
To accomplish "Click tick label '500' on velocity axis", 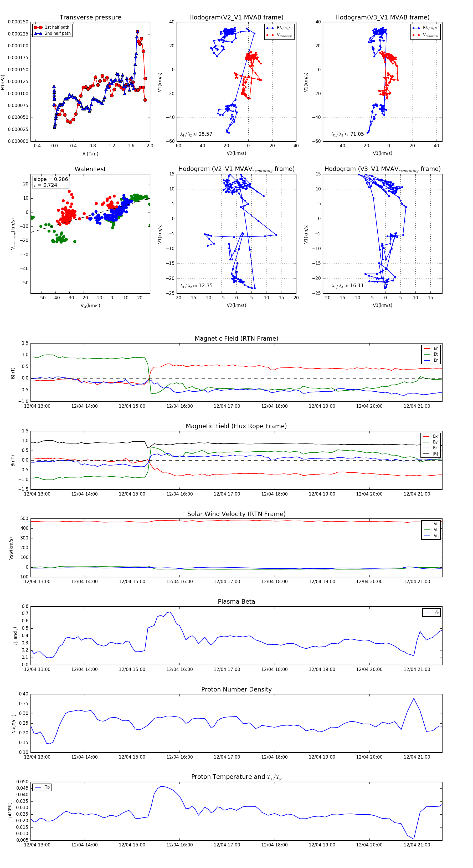I will [x=24, y=519].
